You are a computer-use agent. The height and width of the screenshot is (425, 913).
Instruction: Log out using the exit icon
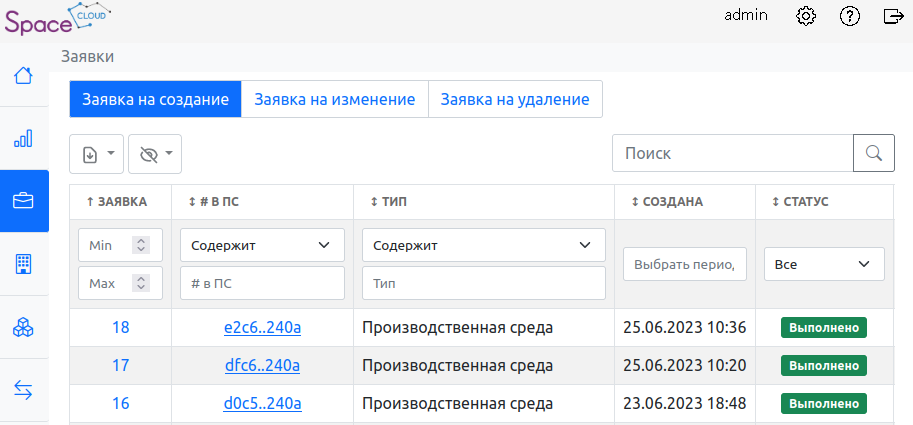click(894, 16)
